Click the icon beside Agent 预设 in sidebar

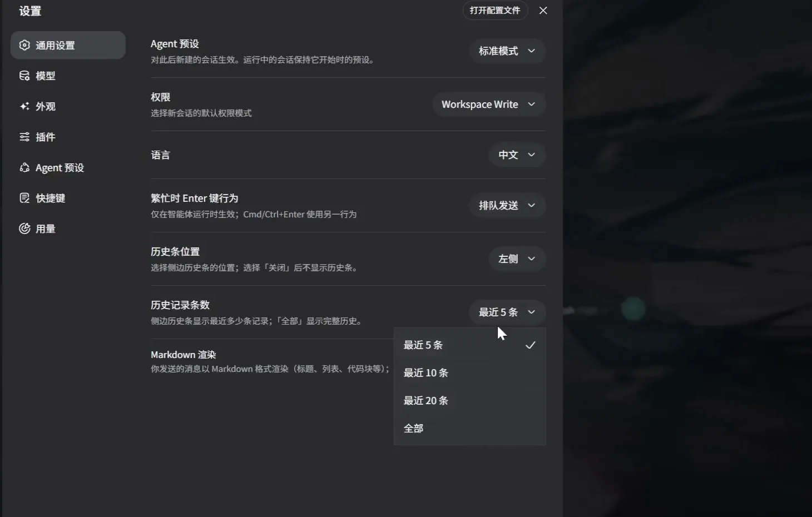(x=24, y=167)
